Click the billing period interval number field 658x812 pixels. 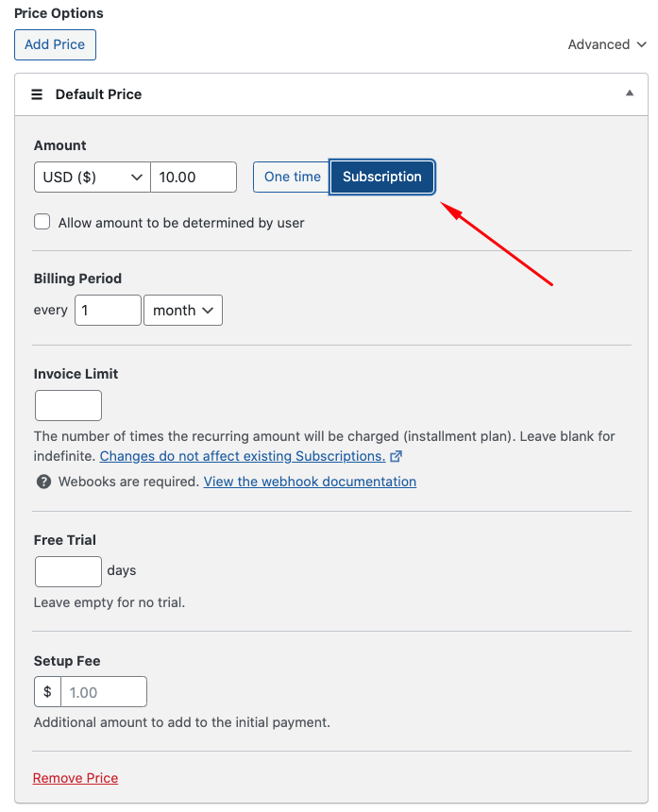pyautogui.click(x=108, y=310)
